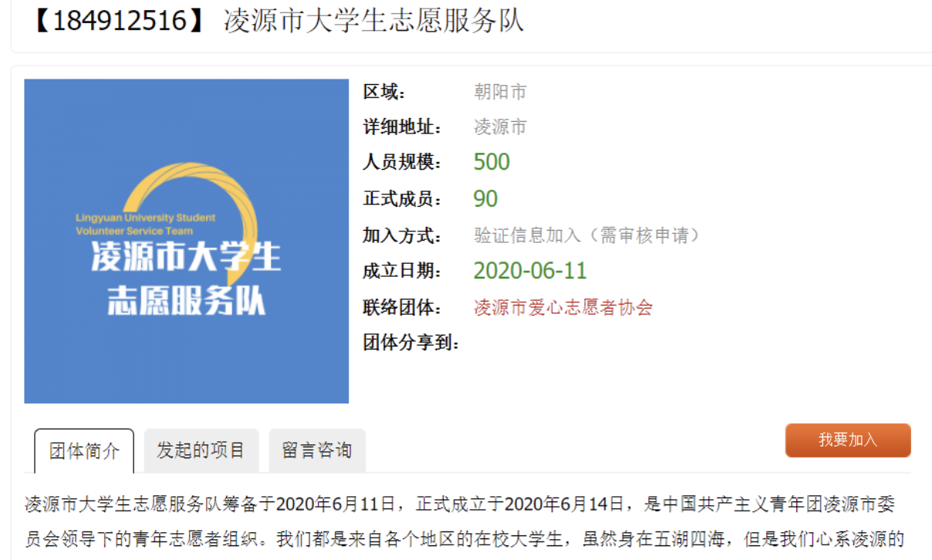Select the page title 凌源市大学生志愿服务队
Image resolution: width=932 pixels, height=560 pixels.
[x=374, y=21]
